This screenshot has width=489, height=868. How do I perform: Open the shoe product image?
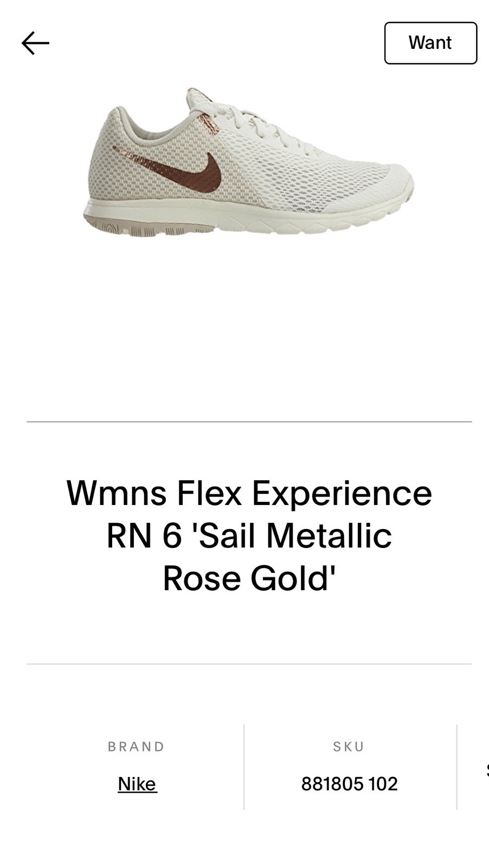point(248,161)
